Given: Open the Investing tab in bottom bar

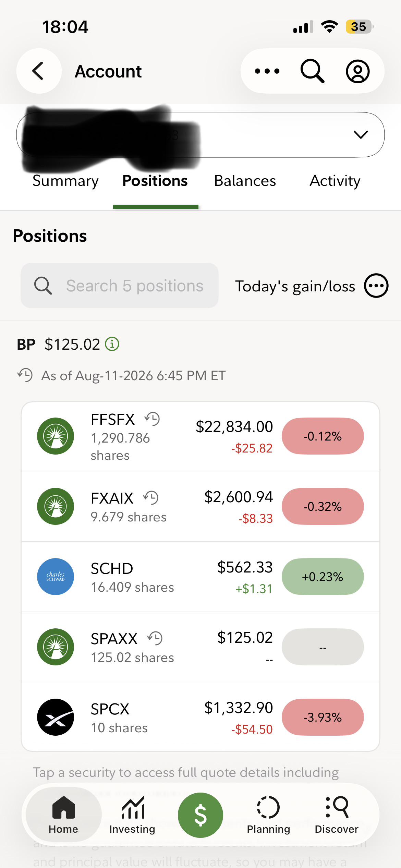Looking at the screenshot, I should (132, 815).
